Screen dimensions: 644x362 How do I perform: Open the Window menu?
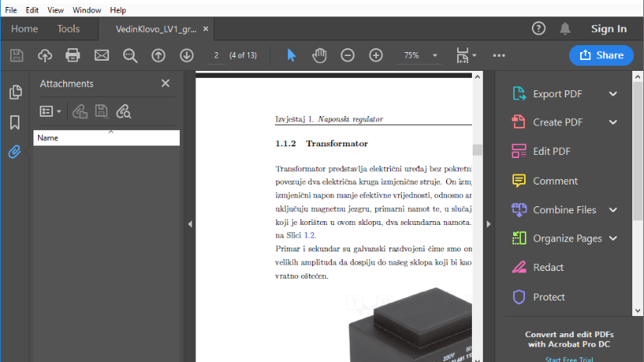click(86, 10)
